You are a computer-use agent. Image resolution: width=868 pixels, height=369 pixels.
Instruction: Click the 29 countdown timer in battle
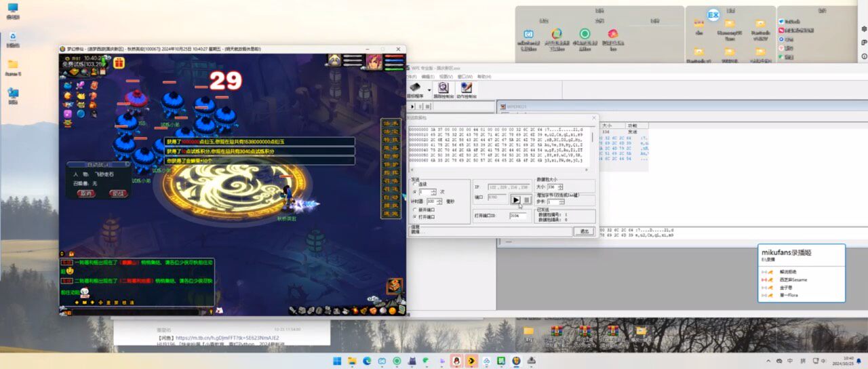tap(226, 82)
